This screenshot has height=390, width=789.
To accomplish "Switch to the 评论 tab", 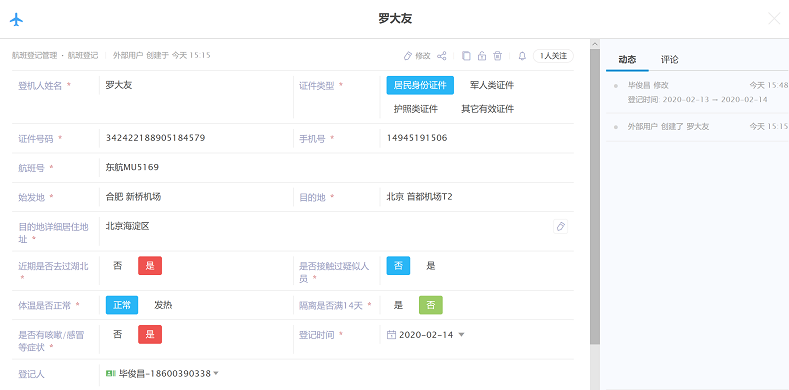I will click(x=670, y=60).
